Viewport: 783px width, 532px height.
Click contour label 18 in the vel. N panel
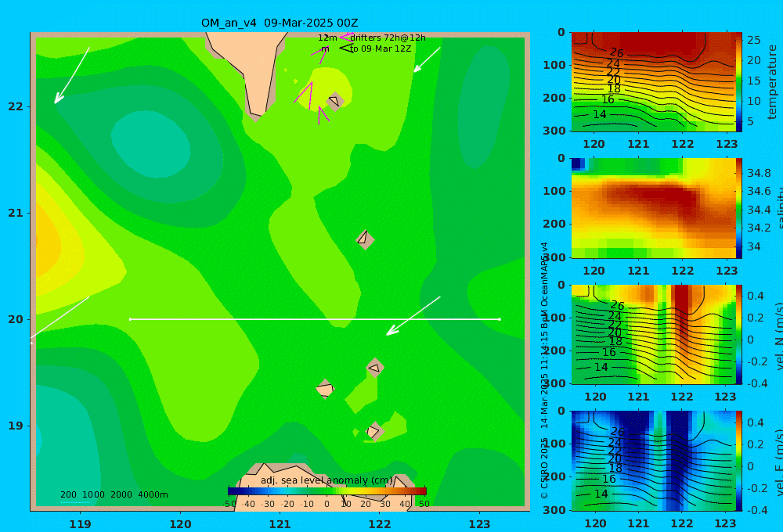(615, 341)
